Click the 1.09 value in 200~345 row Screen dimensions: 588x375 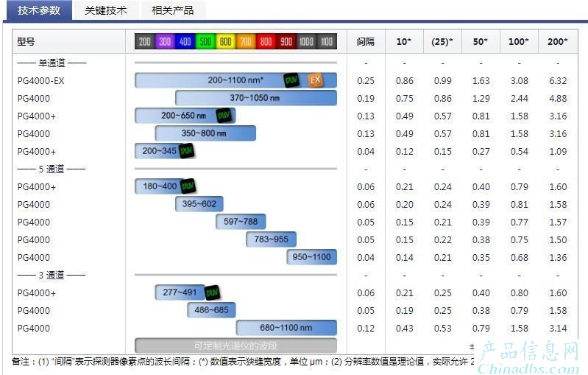[558, 152]
